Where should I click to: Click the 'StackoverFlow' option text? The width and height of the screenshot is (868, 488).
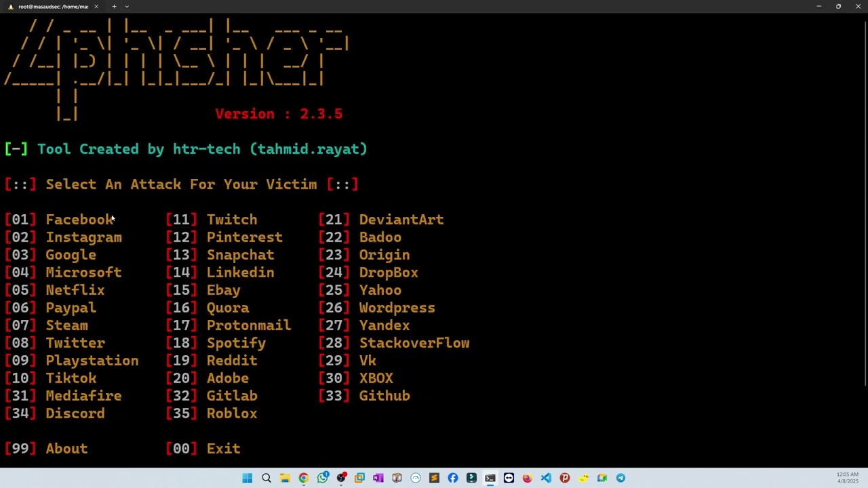pyautogui.click(x=414, y=343)
